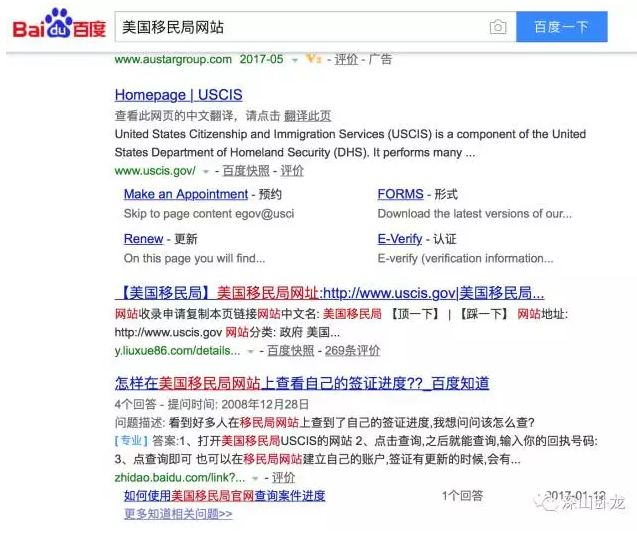Open image search via the camera icon

click(498, 28)
